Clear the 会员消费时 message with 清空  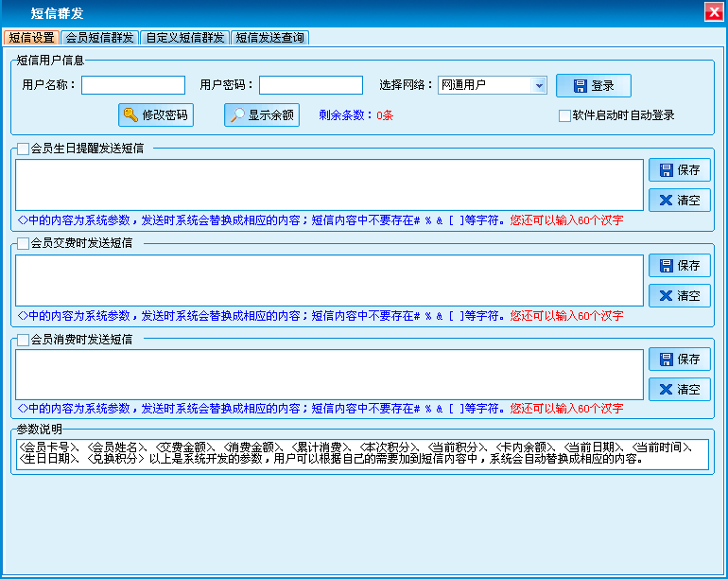(679, 389)
